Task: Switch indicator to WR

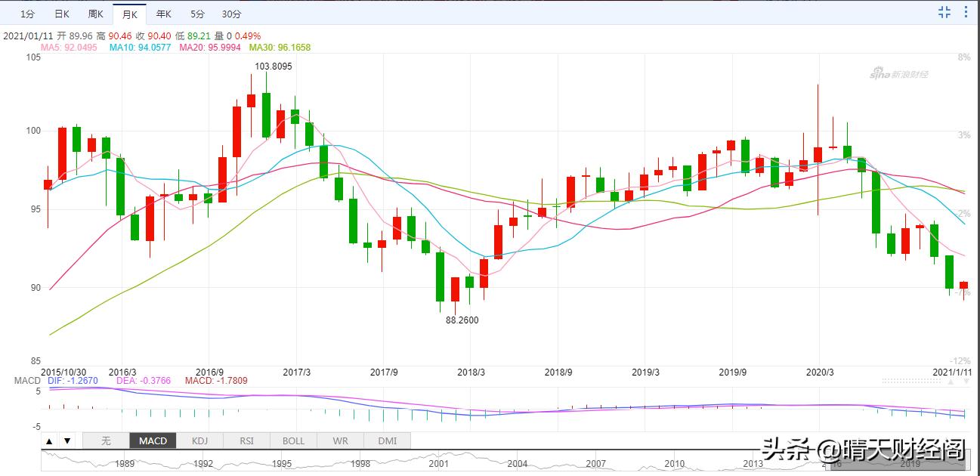Action: [x=340, y=440]
